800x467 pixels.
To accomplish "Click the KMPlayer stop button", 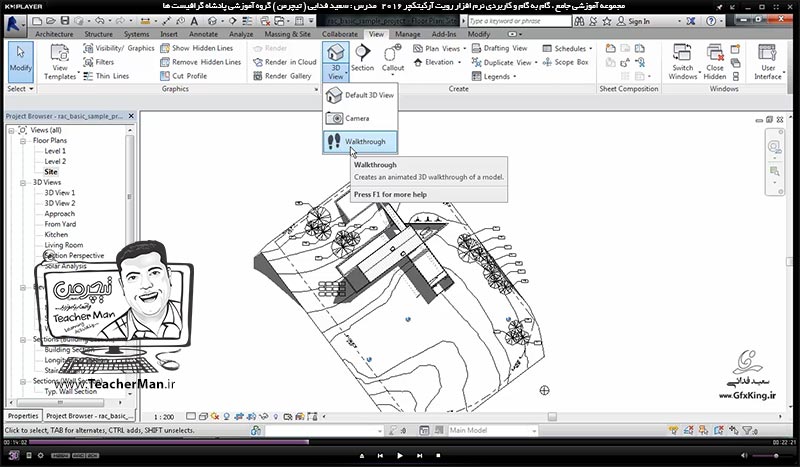I will 438,455.
